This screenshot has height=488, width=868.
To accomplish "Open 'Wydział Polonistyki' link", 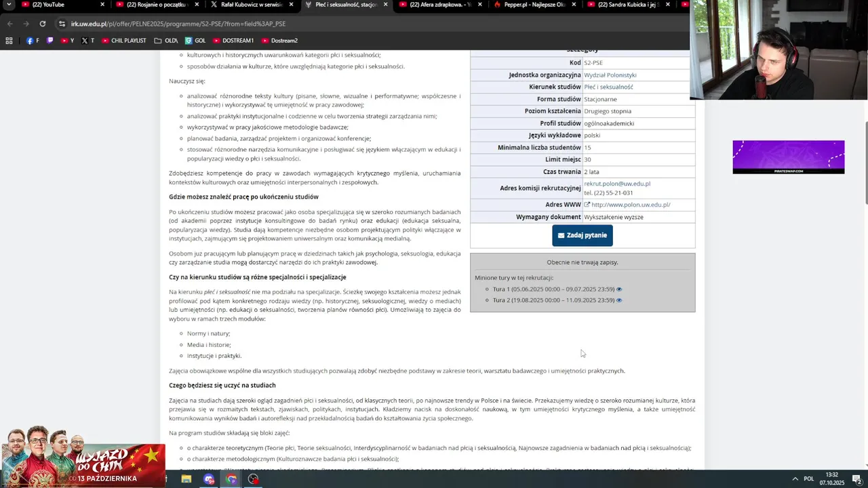I will coord(610,75).
